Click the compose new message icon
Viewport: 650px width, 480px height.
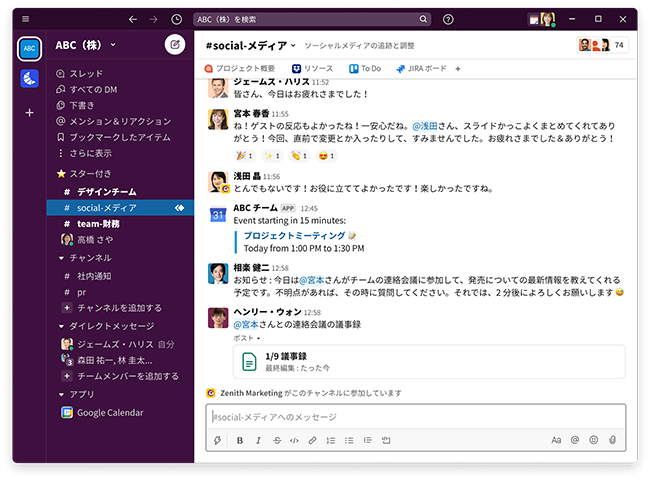point(175,45)
